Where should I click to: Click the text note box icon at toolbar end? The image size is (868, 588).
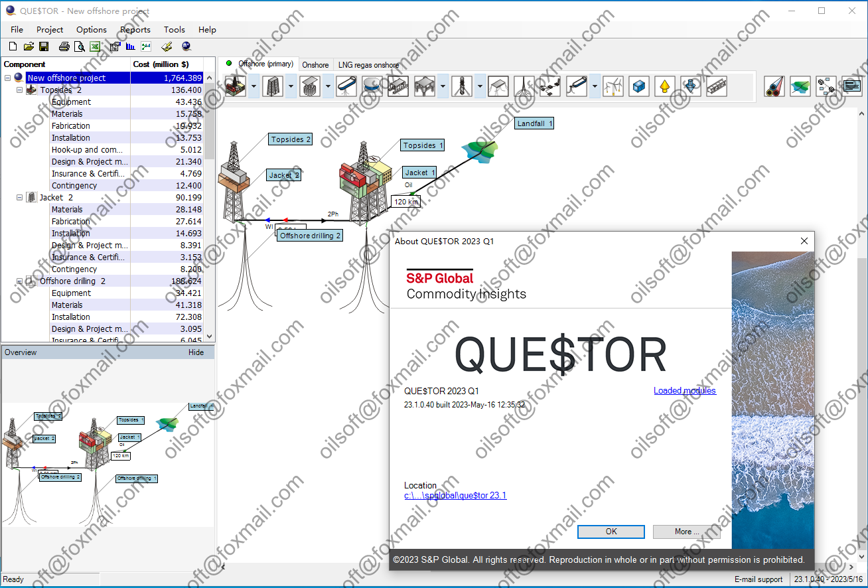tap(852, 86)
